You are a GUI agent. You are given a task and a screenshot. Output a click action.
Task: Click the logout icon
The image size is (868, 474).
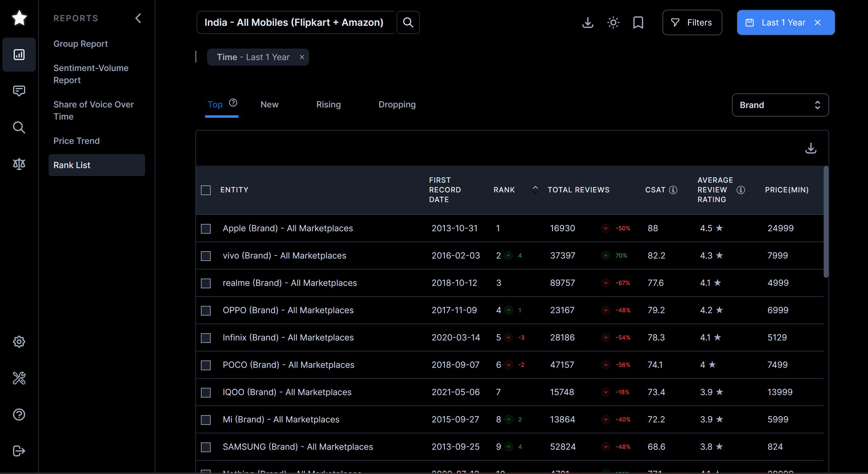19,451
